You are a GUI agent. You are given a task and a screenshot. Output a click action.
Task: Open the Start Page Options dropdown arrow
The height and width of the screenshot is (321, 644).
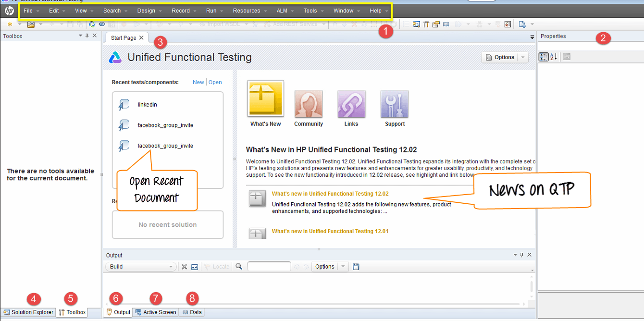522,57
